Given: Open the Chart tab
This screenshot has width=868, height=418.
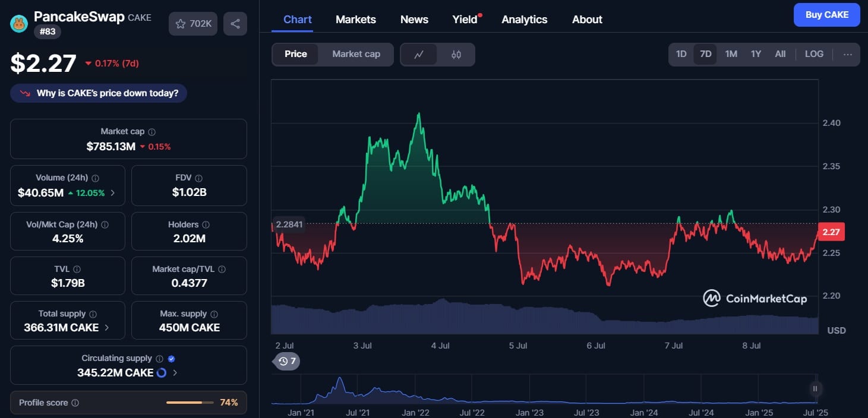Looking at the screenshot, I should click(298, 19).
